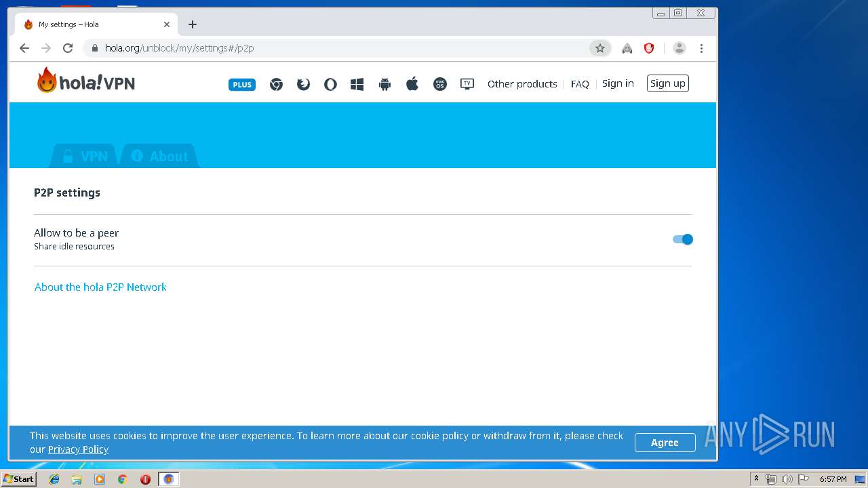Viewport: 868px width, 488px height.
Task: Toggle the Allow to be a peer switch
Action: tap(683, 239)
